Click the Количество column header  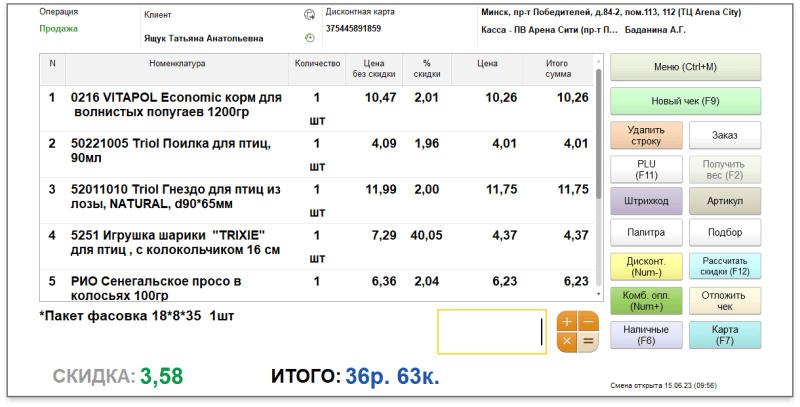pyautogui.click(x=317, y=69)
